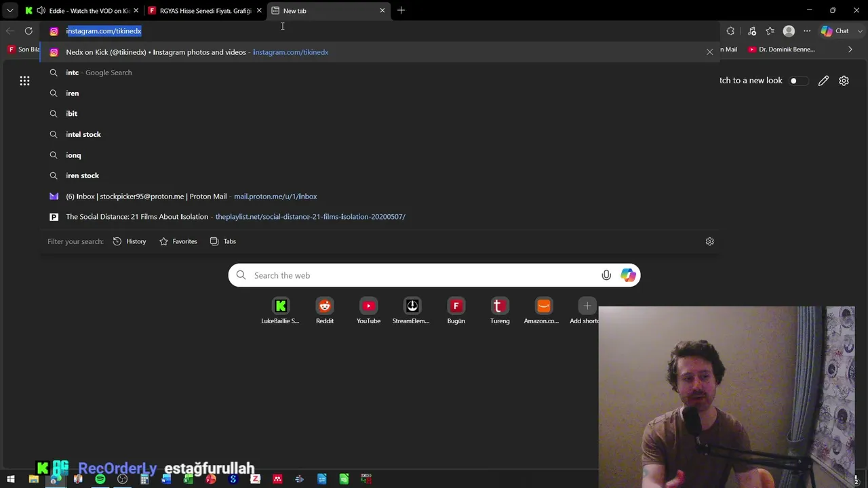Filter suggestions by Tabs
The height and width of the screenshot is (488, 868).
[x=223, y=241]
